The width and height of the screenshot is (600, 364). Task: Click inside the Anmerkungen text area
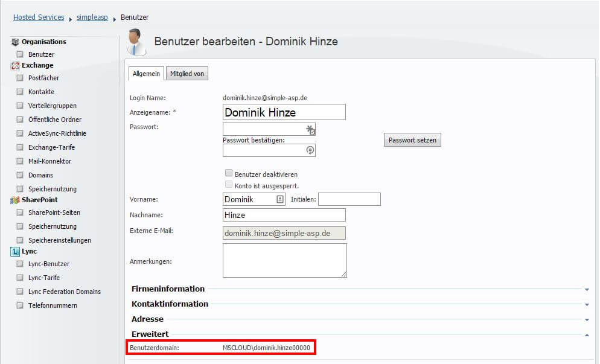284,260
